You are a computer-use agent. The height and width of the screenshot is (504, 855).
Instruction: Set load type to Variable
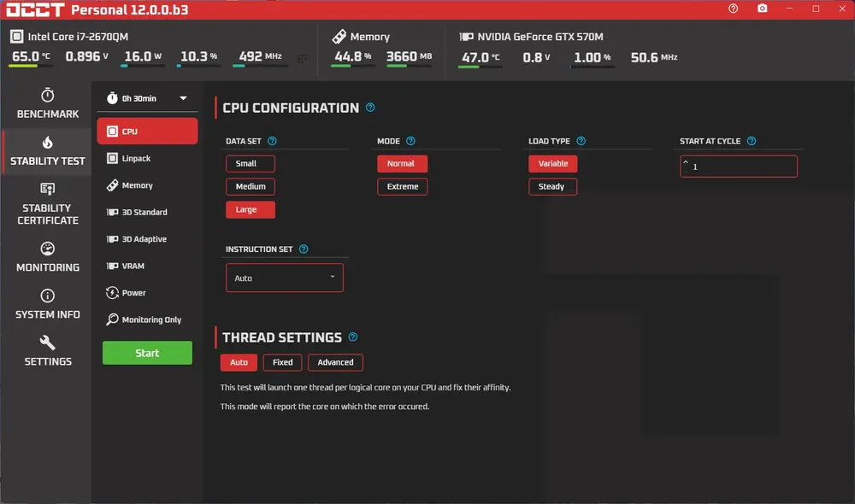[553, 163]
